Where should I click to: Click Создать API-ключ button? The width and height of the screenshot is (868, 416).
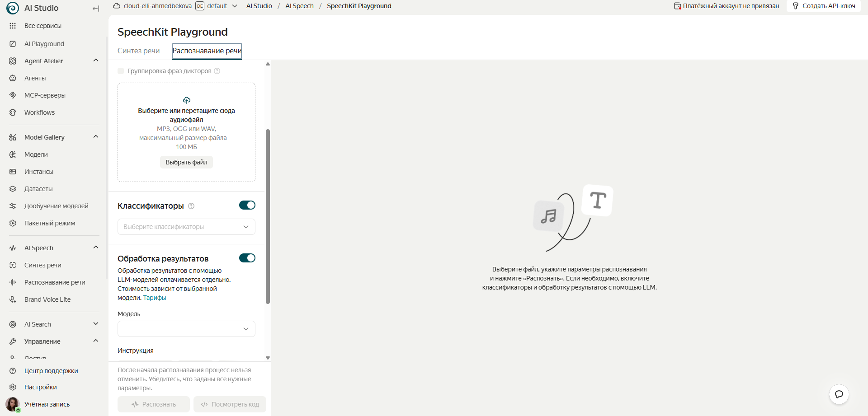click(x=824, y=6)
